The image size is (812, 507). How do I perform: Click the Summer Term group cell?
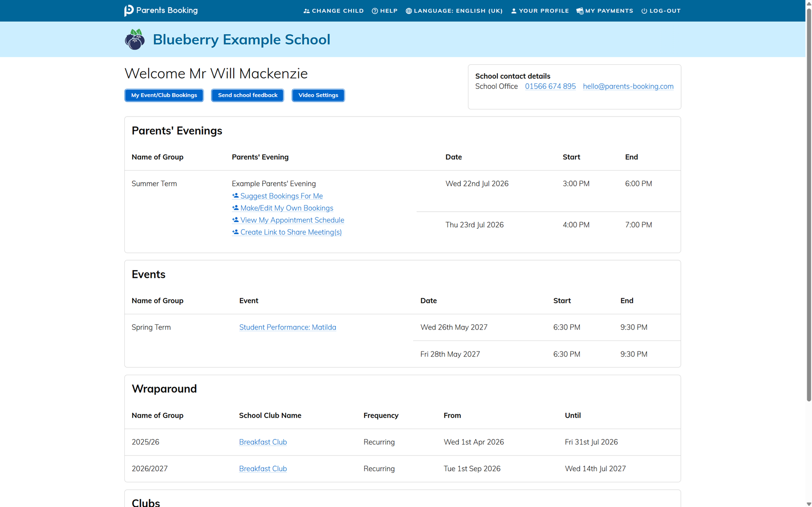coord(154,184)
